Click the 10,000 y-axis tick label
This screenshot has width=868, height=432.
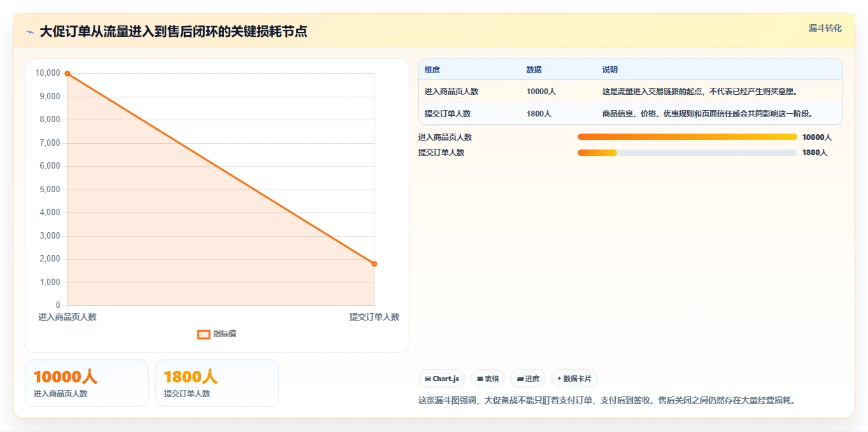pos(48,73)
